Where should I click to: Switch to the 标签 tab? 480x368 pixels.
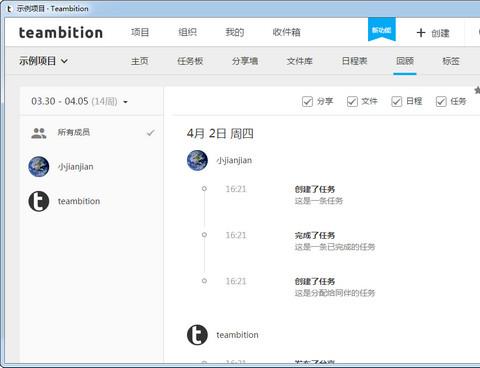coord(451,61)
